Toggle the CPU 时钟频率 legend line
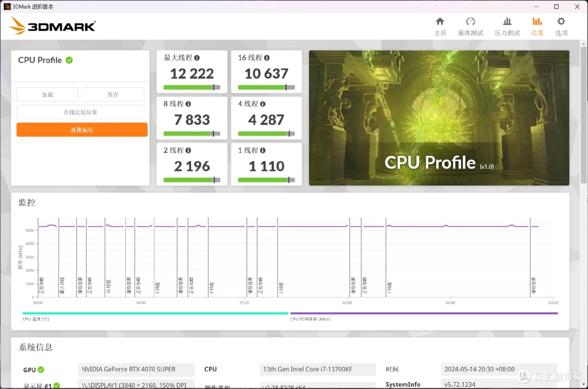 click(x=424, y=313)
